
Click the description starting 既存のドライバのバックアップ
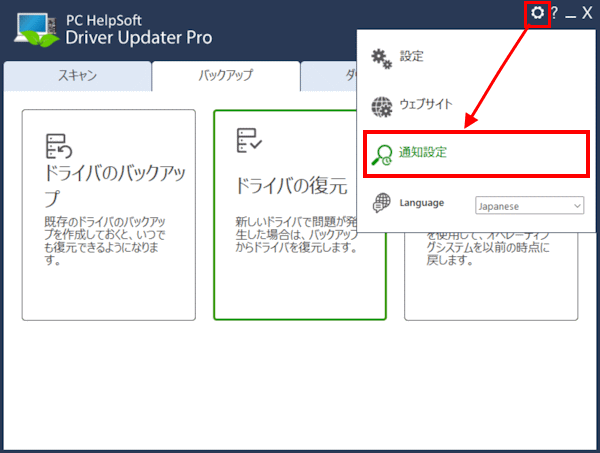(105, 241)
